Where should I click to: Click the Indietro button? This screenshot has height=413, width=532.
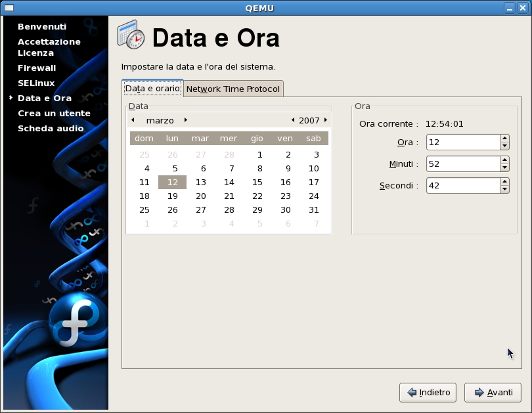coord(428,393)
